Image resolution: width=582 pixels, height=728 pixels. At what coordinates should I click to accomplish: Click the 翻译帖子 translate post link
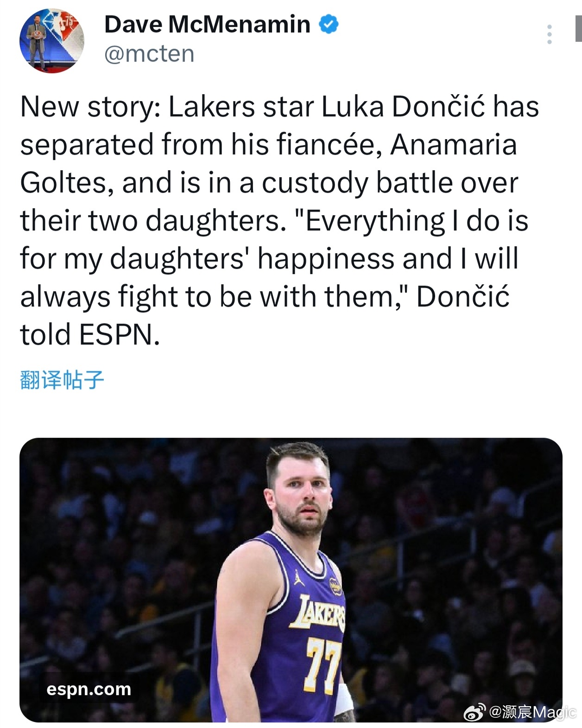click(x=62, y=380)
